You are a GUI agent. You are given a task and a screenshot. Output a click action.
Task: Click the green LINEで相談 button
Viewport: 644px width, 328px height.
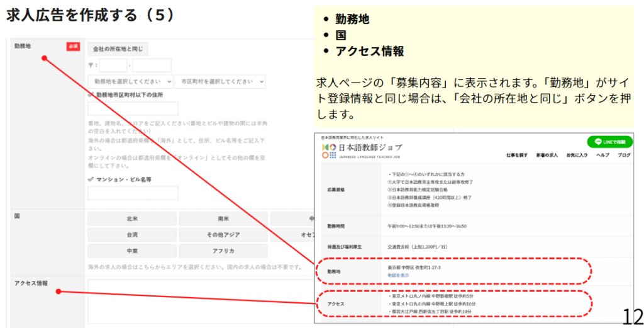(x=609, y=142)
